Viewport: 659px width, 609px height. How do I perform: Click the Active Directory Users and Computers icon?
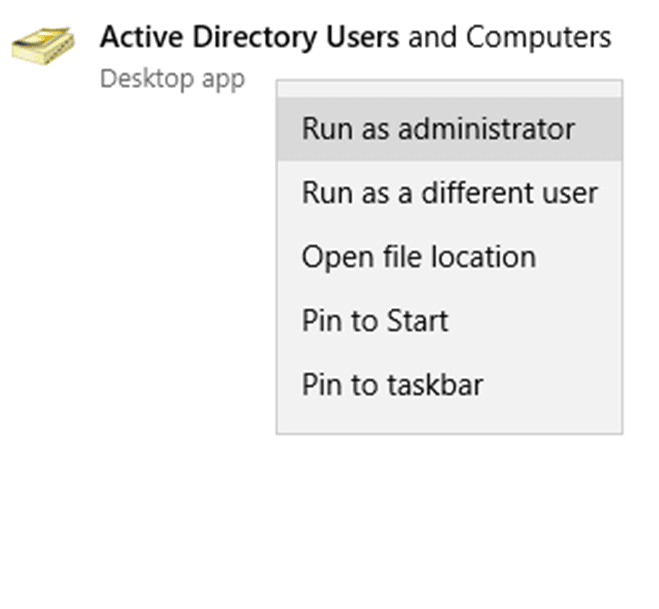click(42, 47)
